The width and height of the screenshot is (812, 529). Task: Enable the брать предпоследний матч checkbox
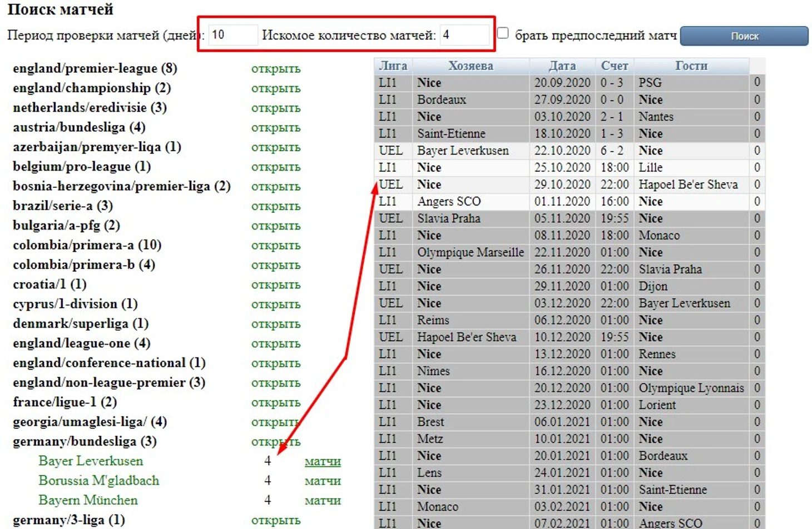point(503,33)
